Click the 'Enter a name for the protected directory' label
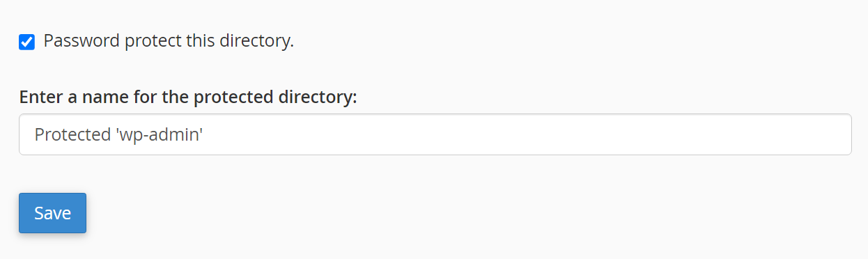Image resolution: width=868 pixels, height=259 pixels. (x=187, y=97)
